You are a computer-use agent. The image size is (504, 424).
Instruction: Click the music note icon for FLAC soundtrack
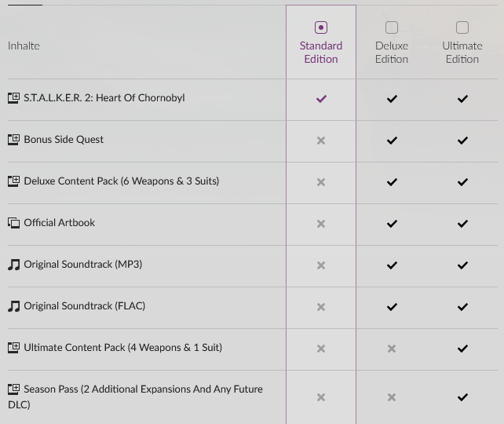[x=13, y=306]
